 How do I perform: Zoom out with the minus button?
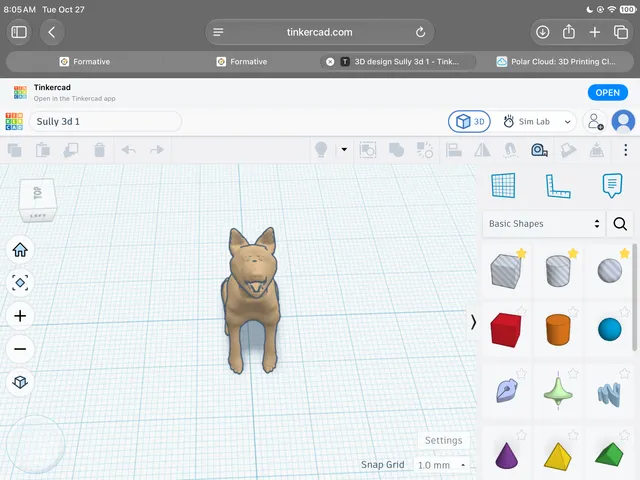(20, 349)
